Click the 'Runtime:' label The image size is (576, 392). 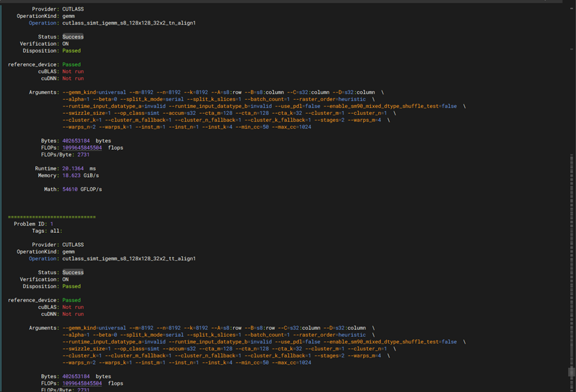[47, 168]
